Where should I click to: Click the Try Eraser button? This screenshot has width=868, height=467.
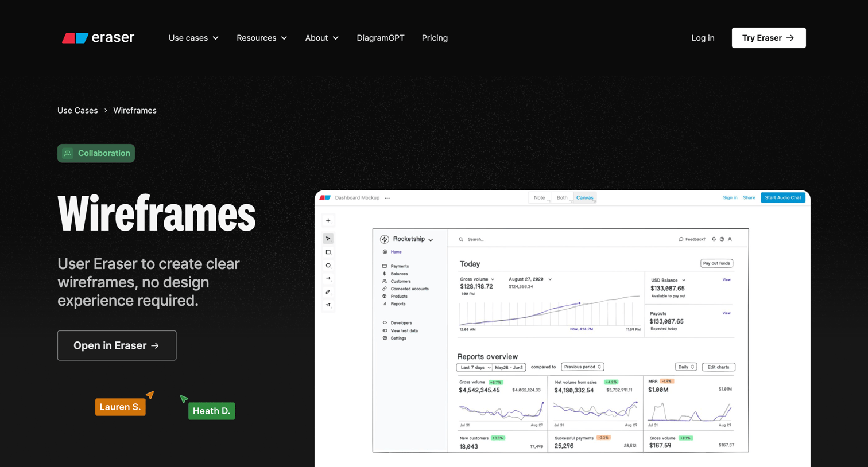769,38
